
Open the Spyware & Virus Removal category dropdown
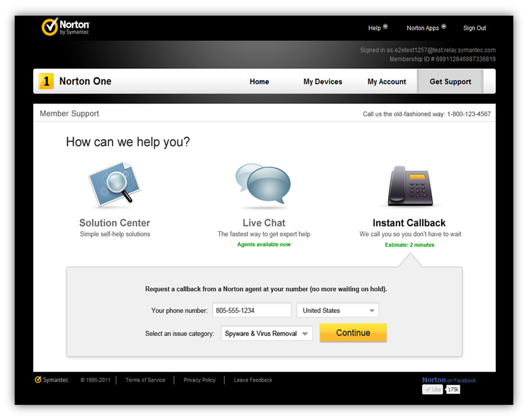(267, 333)
